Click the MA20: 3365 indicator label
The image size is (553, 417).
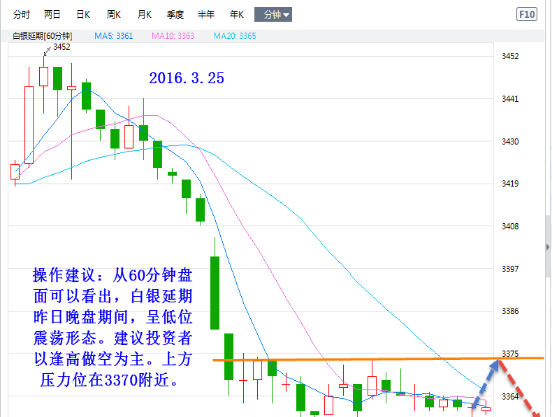235,36
